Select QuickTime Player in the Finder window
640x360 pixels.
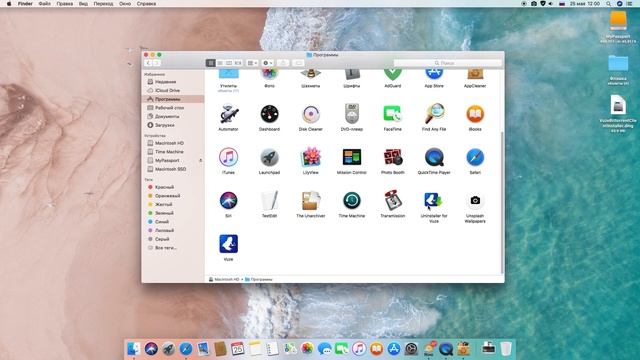(434, 158)
